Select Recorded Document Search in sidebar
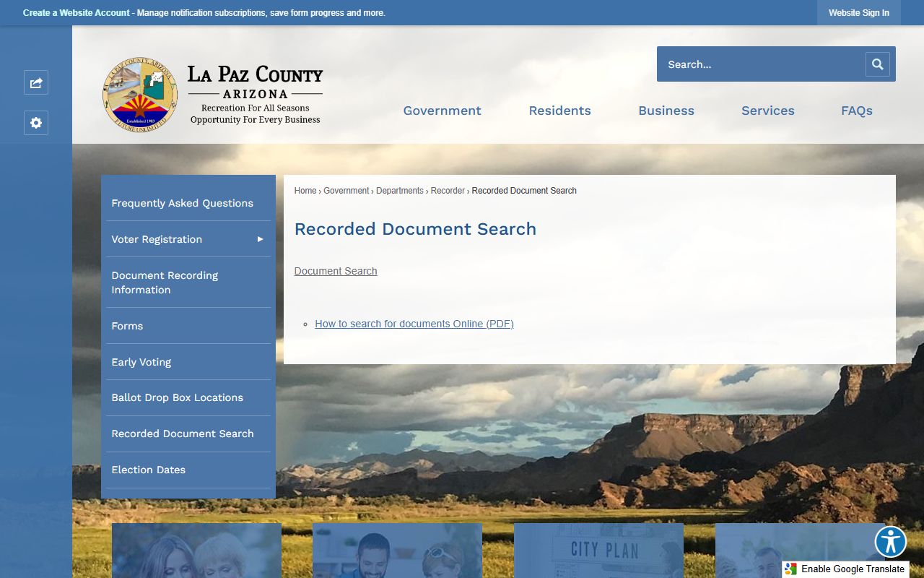 tap(188, 433)
